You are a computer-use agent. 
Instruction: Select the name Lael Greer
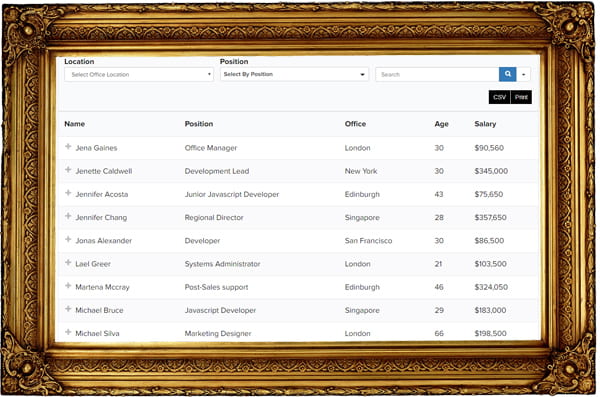pyautogui.click(x=93, y=264)
